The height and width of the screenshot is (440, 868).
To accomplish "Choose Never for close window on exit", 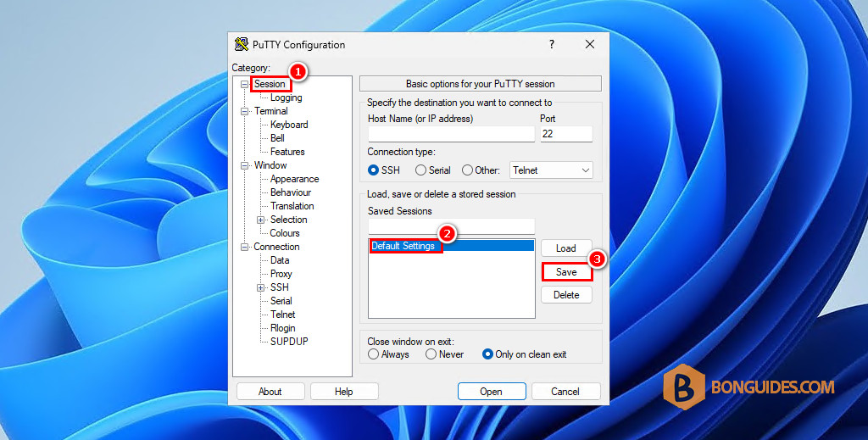I will click(431, 354).
